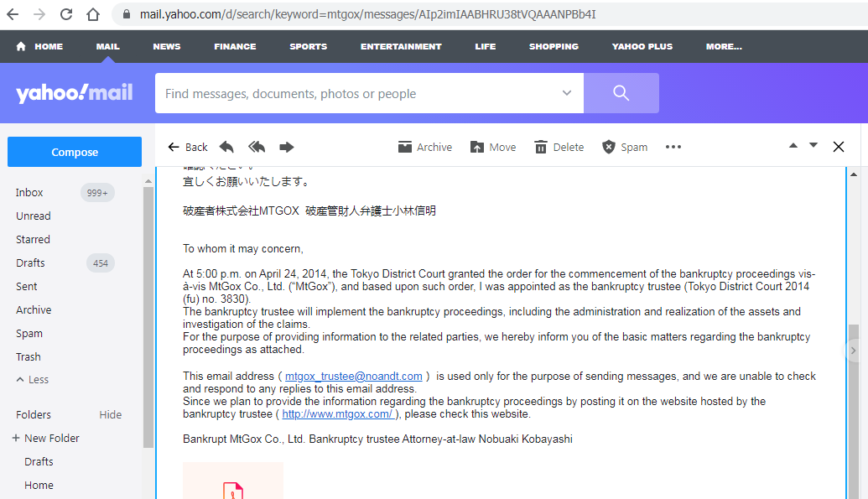Create a New Folder
868x499 pixels.
pyautogui.click(x=46, y=438)
